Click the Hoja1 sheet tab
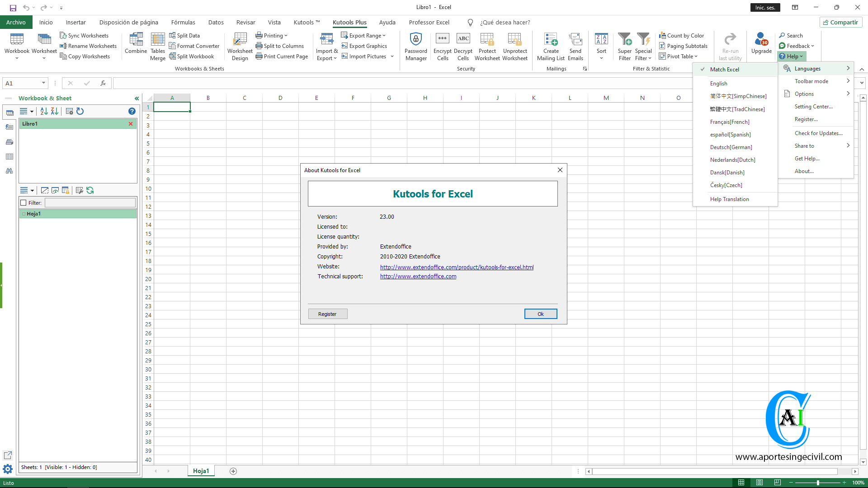This screenshot has height=488, width=868. (x=201, y=471)
